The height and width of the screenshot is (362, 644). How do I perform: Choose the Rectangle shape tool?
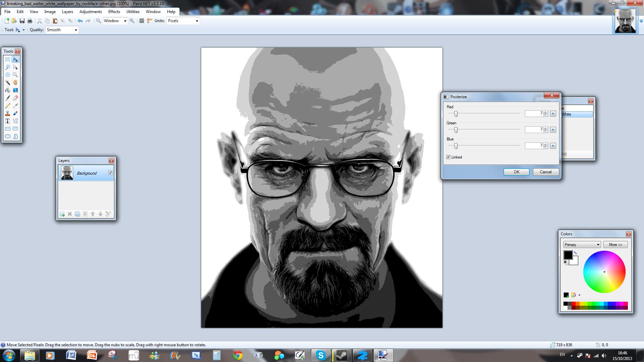pos(8,129)
